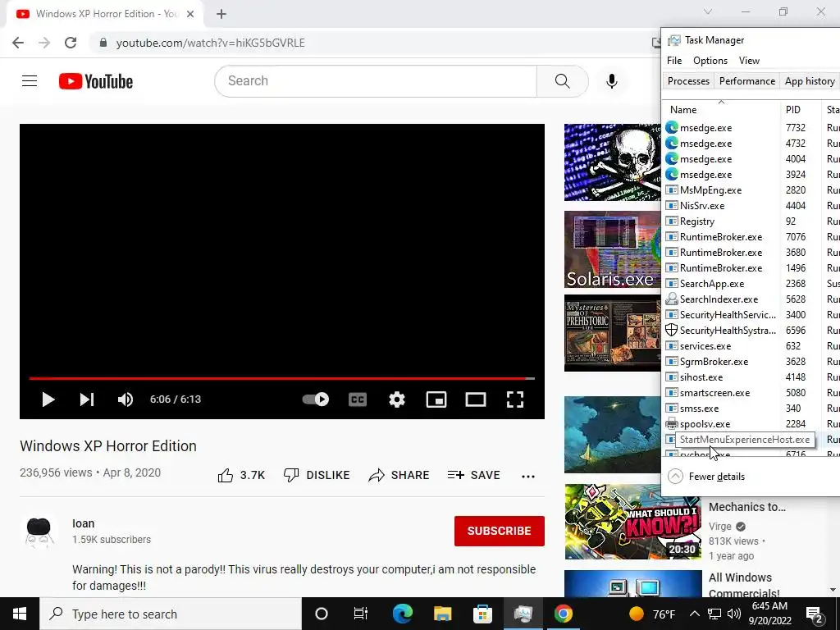Image resolution: width=840 pixels, height=630 pixels.
Task: Launch Microsoft Edge from the taskbar
Action: pyautogui.click(x=403, y=614)
